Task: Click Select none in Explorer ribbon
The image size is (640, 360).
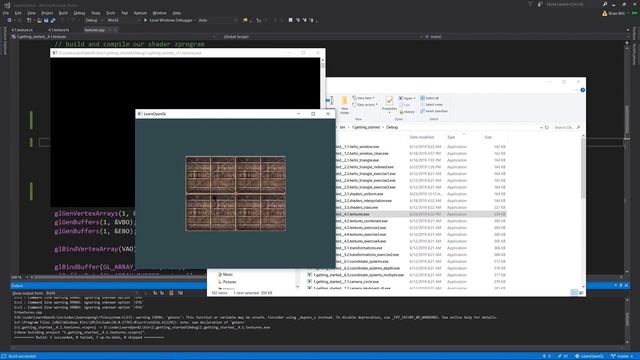Action: [431, 104]
